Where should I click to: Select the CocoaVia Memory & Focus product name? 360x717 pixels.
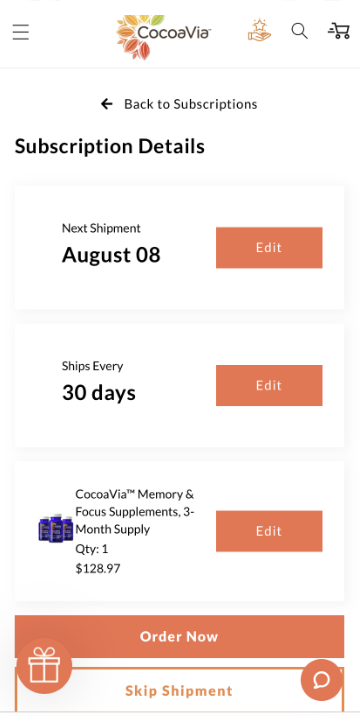135,512
